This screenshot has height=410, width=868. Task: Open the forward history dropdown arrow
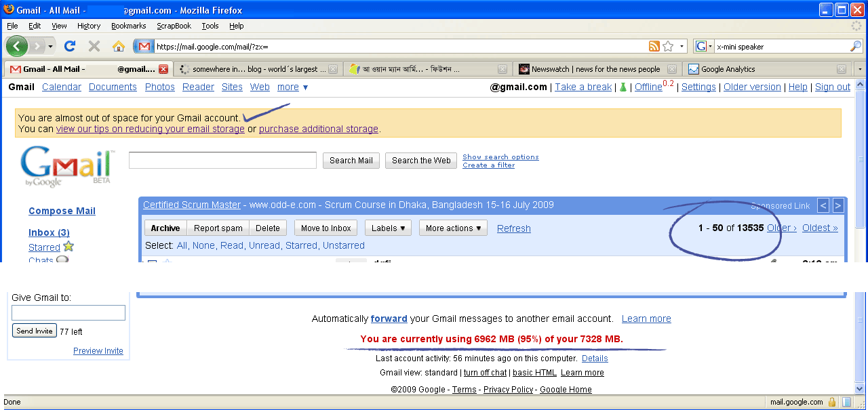point(50,46)
